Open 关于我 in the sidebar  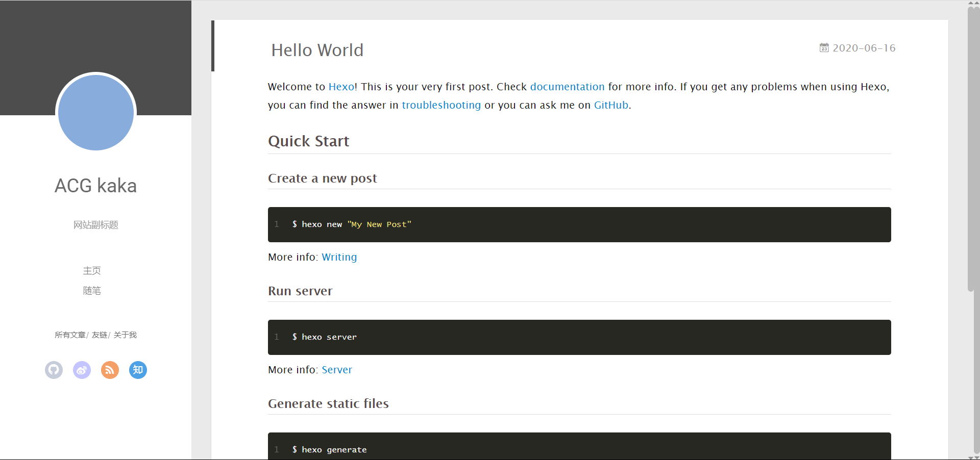coord(125,335)
